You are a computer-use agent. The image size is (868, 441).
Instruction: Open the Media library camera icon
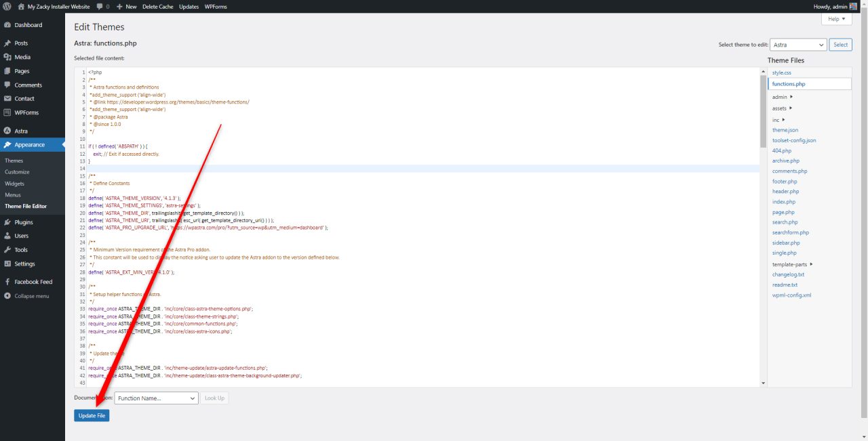pos(9,57)
